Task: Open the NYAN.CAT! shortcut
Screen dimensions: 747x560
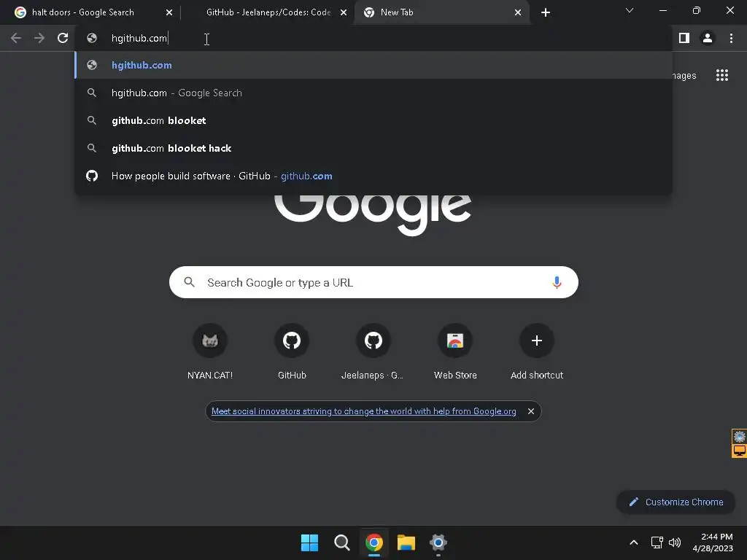Action: point(210,352)
